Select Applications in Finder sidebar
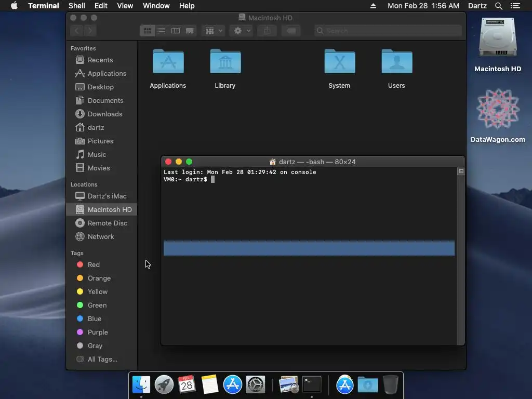532x399 pixels. pos(101,73)
